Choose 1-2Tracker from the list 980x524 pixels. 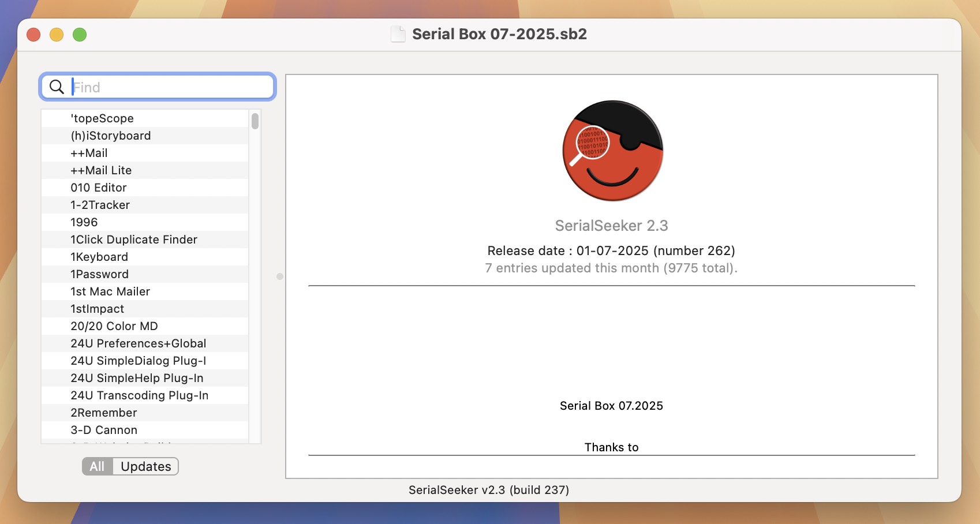click(x=145, y=205)
